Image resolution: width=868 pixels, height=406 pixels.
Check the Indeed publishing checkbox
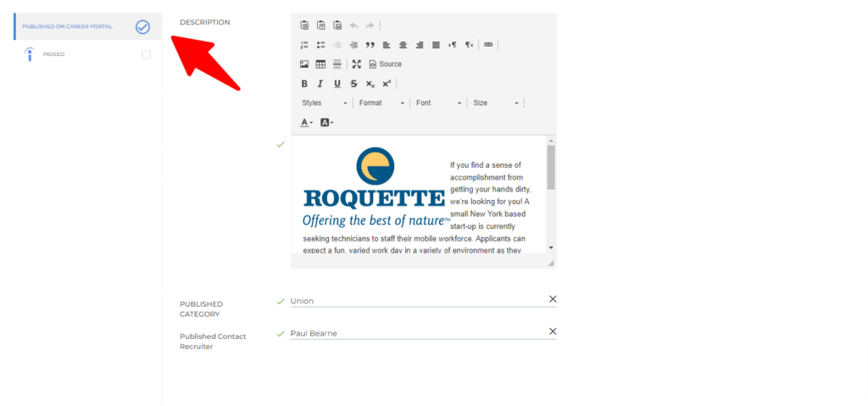point(146,55)
